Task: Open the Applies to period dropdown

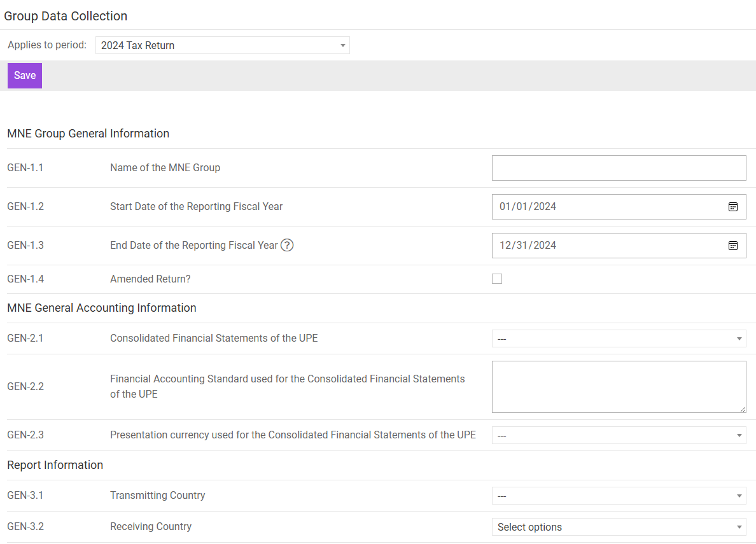Action: click(222, 45)
